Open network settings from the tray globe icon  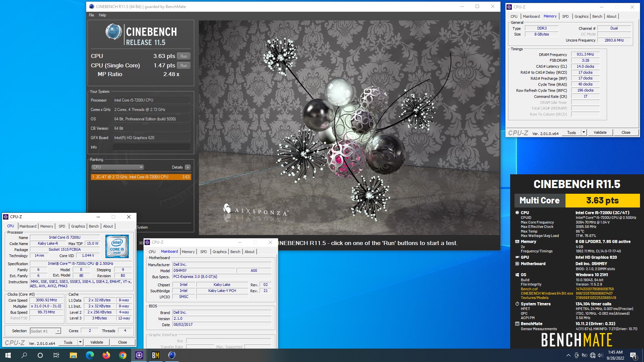[x=593, y=355]
